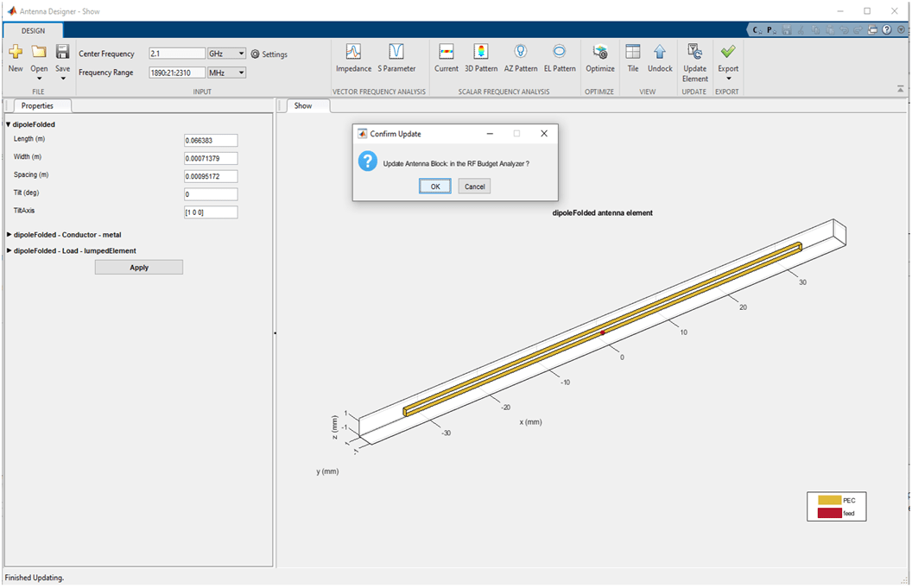The image size is (912, 588).
Task: Edit the Tilt (deg) value field
Action: pyautogui.click(x=211, y=194)
